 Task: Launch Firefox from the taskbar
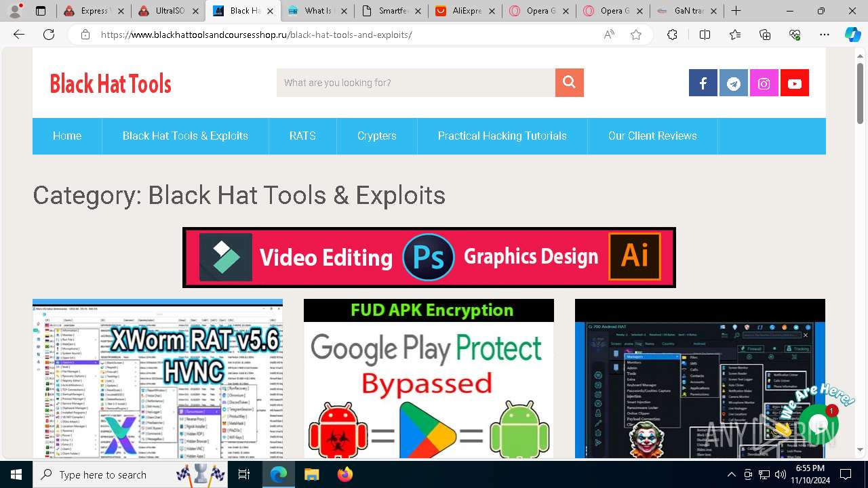click(x=344, y=474)
